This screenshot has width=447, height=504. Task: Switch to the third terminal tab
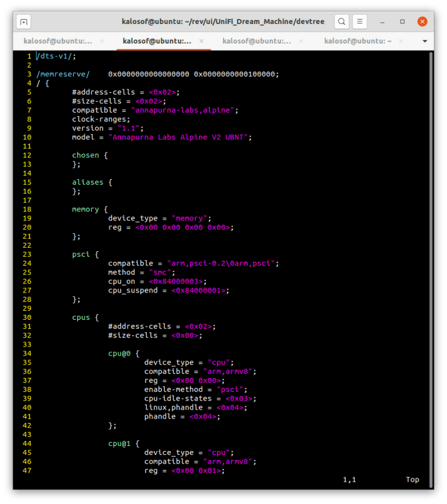pyautogui.click(x=256, y=41)
